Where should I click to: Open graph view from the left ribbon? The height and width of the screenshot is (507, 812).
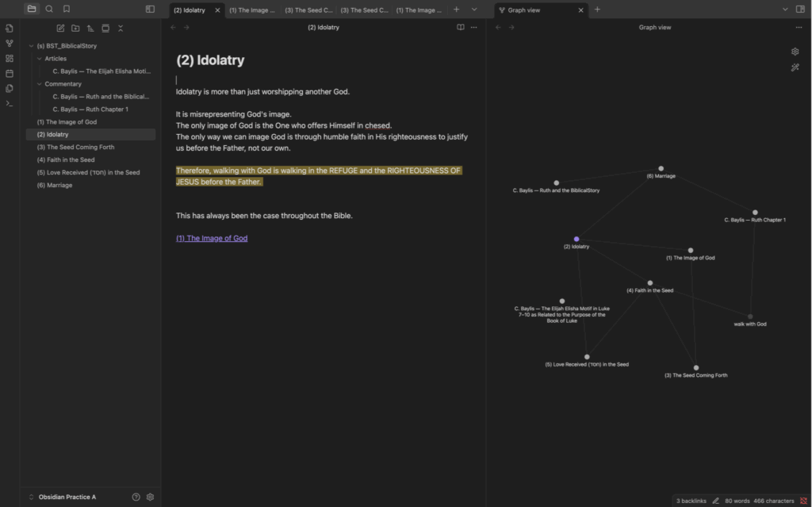pos(10,44)
